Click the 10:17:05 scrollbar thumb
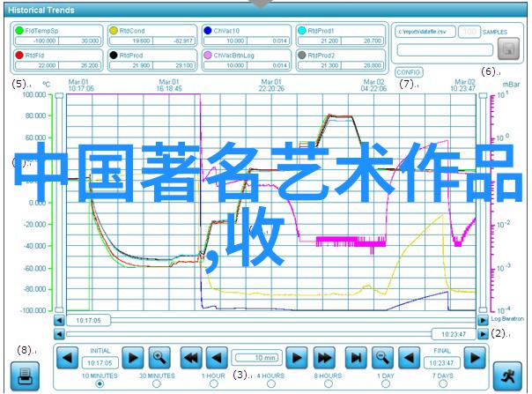The image size is (532, 394). [x=88, y=320]
